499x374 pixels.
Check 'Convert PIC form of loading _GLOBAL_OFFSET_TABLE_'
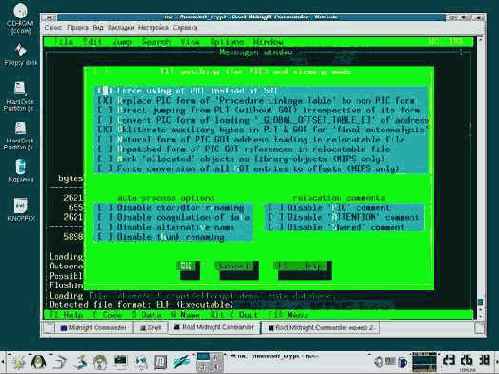tap(105, 120)
